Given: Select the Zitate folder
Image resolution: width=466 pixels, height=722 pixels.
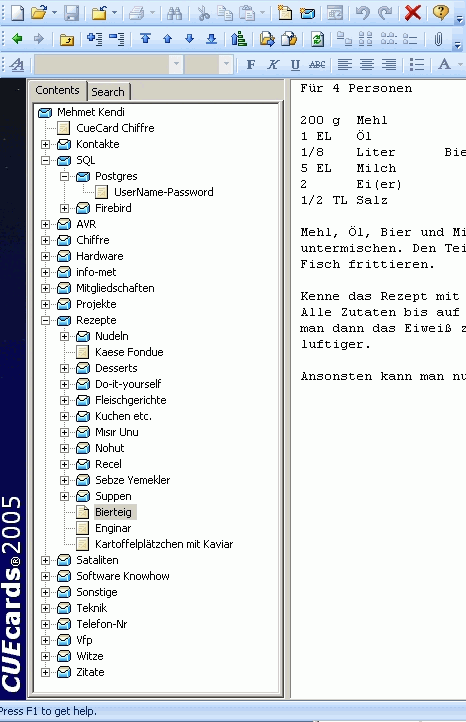Looking at the screenshot, I should point(90,672).
